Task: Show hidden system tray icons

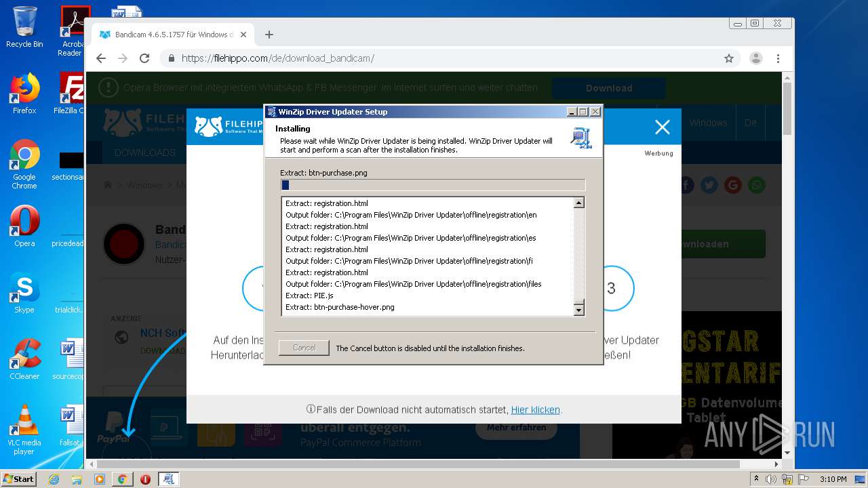Action: [x=757, y=479]
